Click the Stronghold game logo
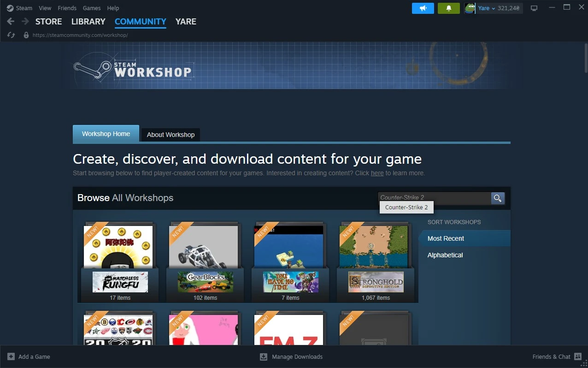This screenshot has width=588, height=368. (376, 282)
